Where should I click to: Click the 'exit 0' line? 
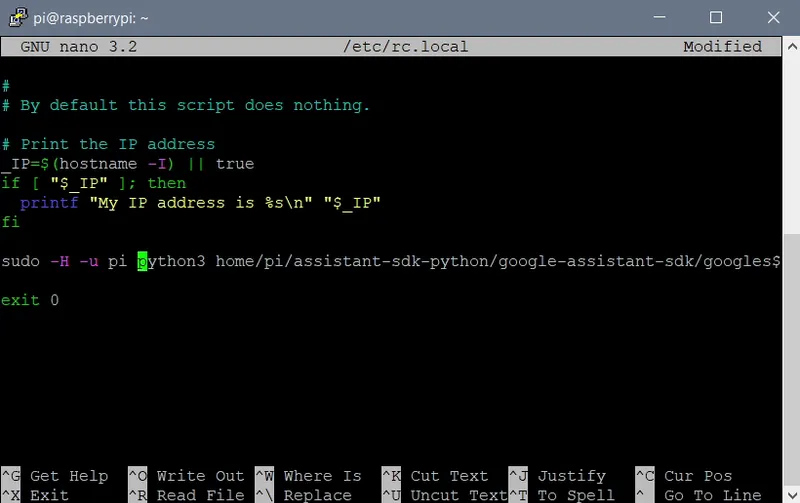(30, 300)
